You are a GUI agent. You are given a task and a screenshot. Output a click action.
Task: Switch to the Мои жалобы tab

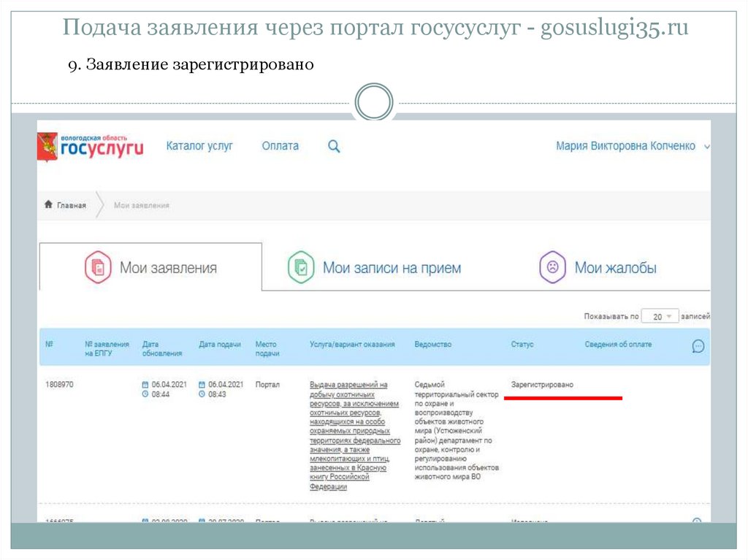click(x=615, y=268)
